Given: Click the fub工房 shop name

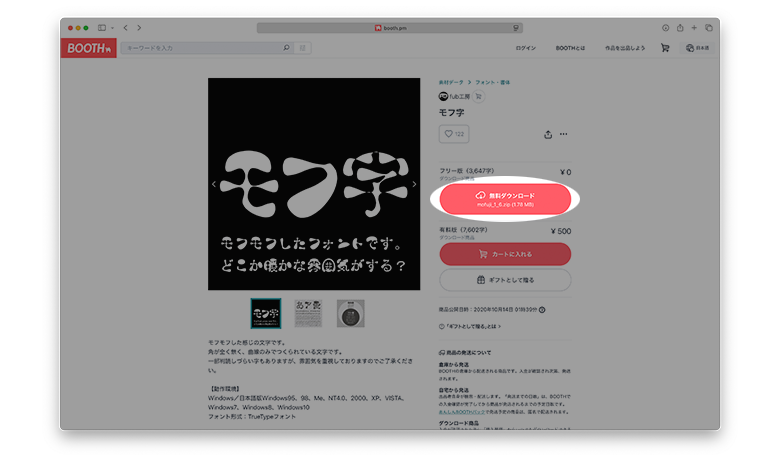Looking at the screenshot, I should pos(460,96).
